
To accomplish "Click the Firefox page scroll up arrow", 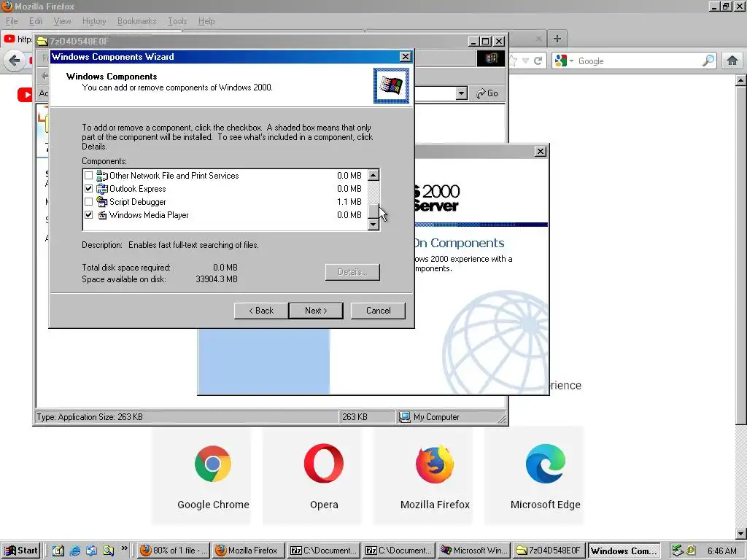I will [741, 81].
